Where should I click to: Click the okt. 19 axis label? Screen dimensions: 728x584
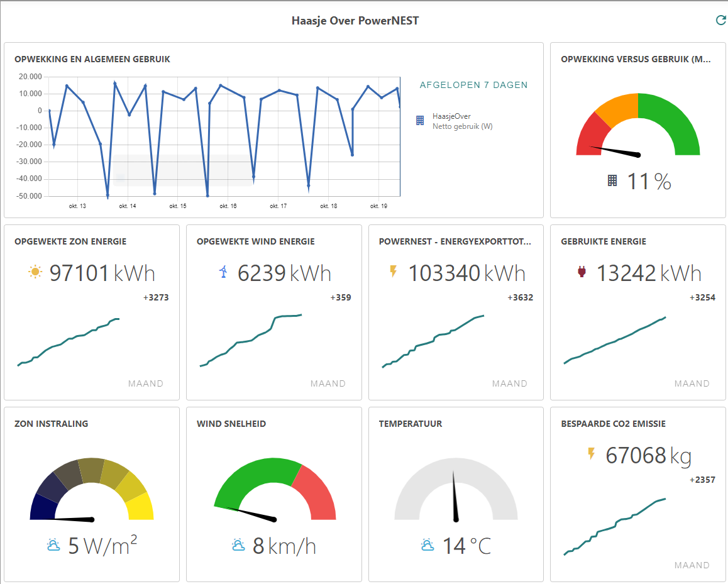(378, 206)
